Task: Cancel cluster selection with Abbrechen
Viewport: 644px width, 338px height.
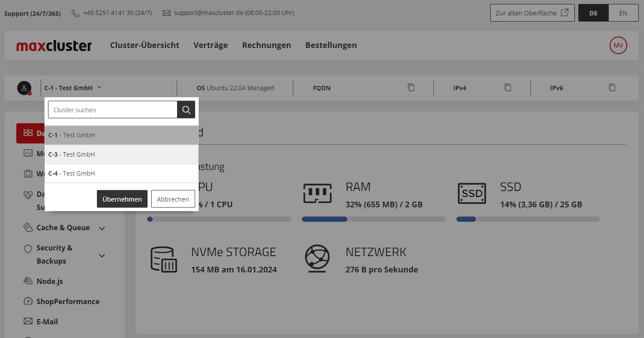Action: 173,199
